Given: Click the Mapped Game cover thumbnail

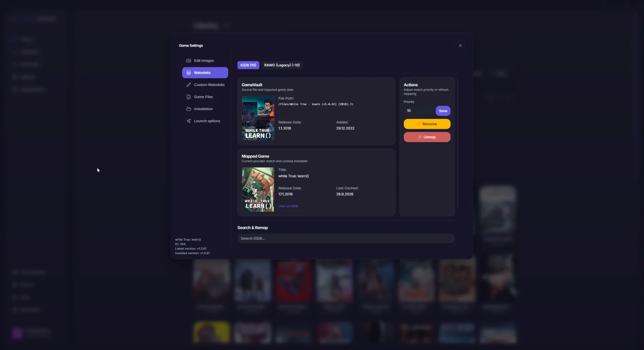Looking at the screenshot, I should [258, 189].
